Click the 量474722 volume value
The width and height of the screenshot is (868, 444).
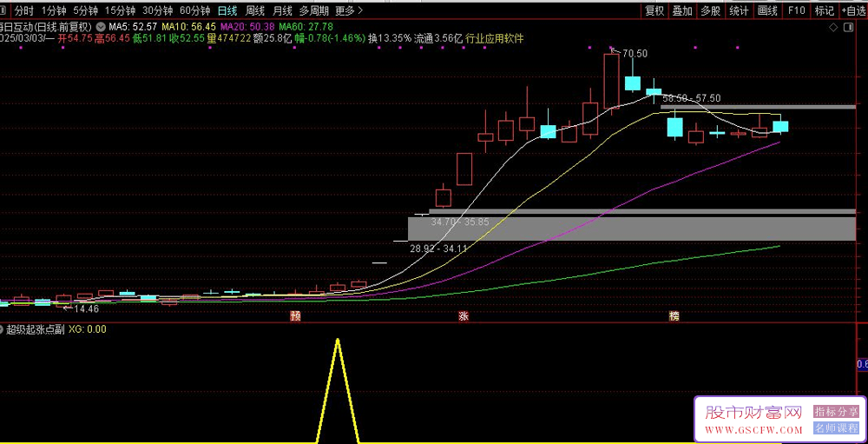[228, 38]
